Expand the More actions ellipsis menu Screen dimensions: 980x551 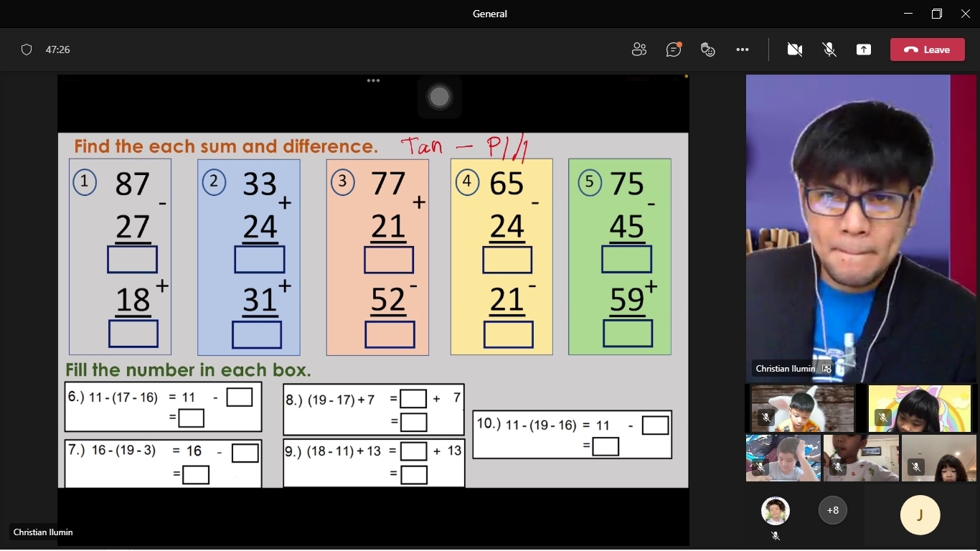click(x=743, y=50)
